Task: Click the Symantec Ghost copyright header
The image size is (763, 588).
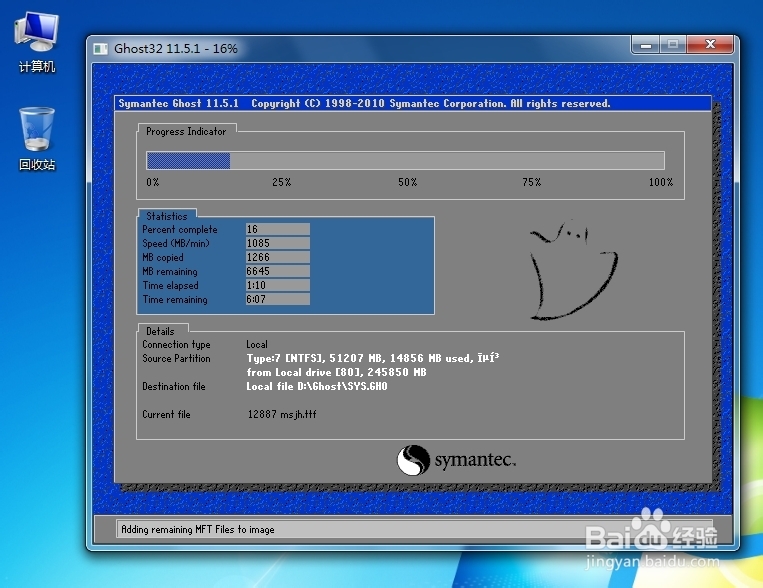Action: click(x=364, y=104)
